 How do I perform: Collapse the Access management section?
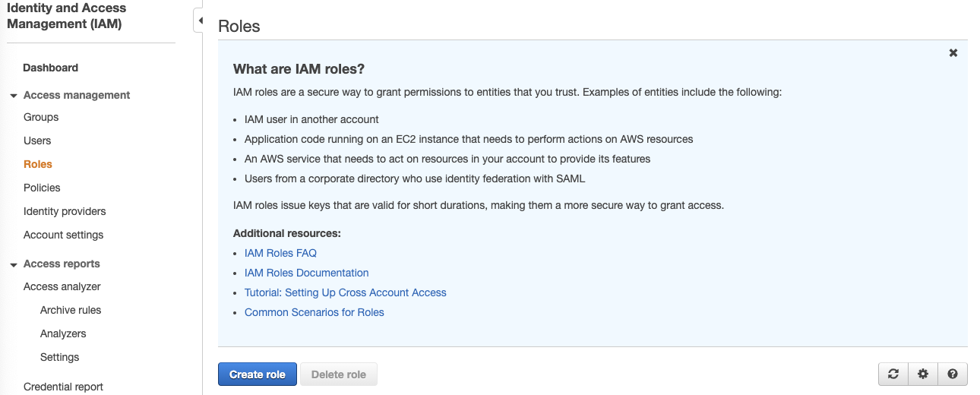tap(14, 96)
